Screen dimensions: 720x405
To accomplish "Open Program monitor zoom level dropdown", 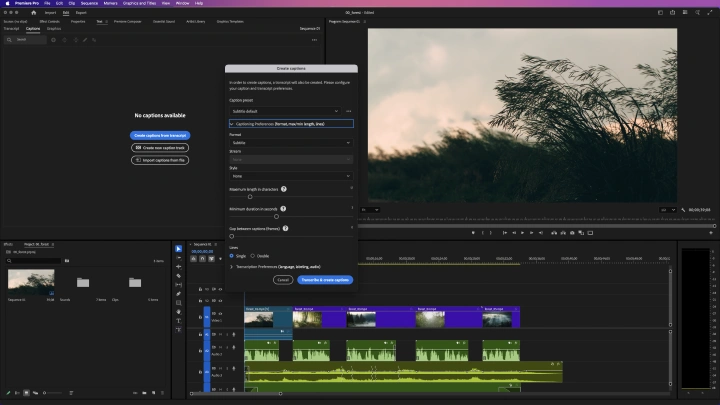I will click(370, 210).
